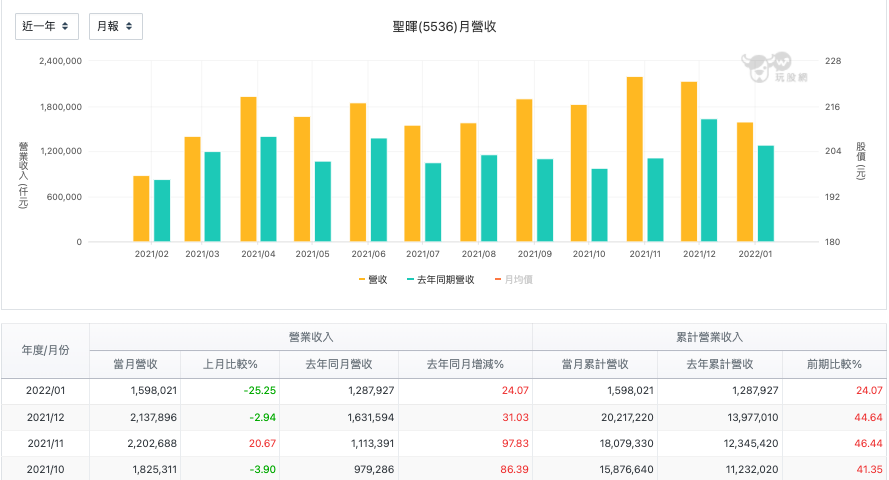Viewport: 889px width, 480px height.
Task: Click the 上月比較% column header
Action: pos(230,364)
